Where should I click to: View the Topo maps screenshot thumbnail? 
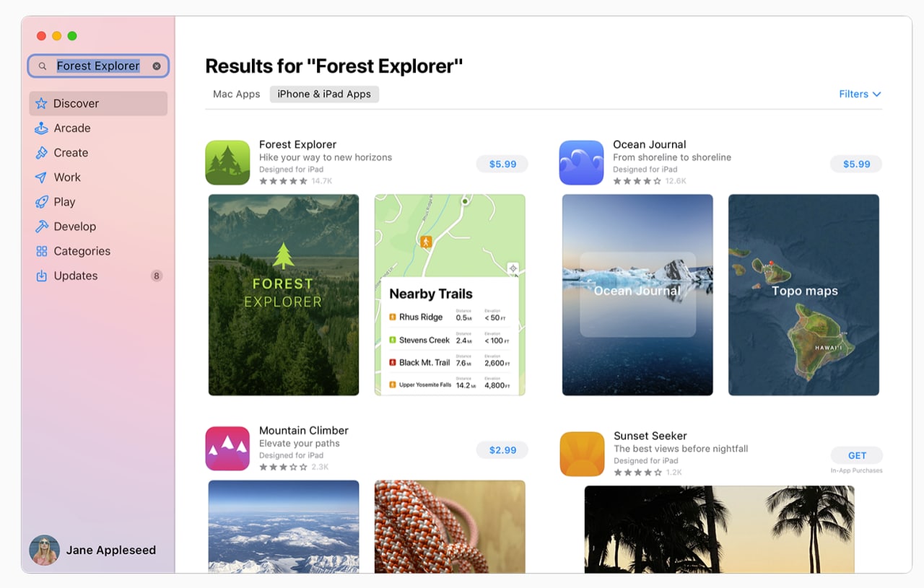803,294
